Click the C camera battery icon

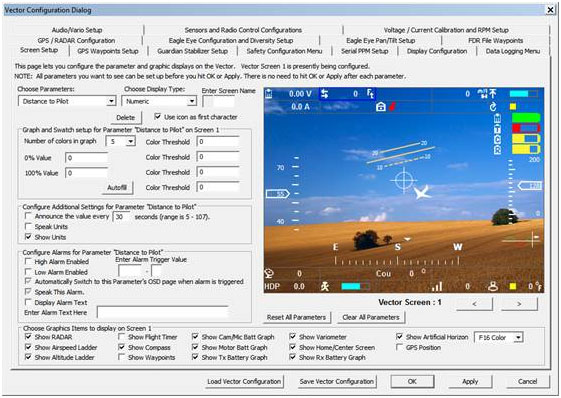(497, 139)
